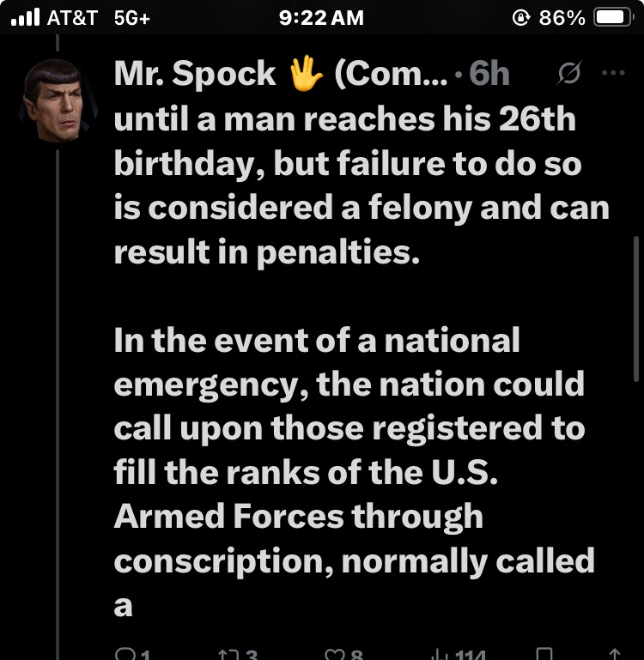
Task: Open view analytics bar-chart icon
Action: point(438,656)
